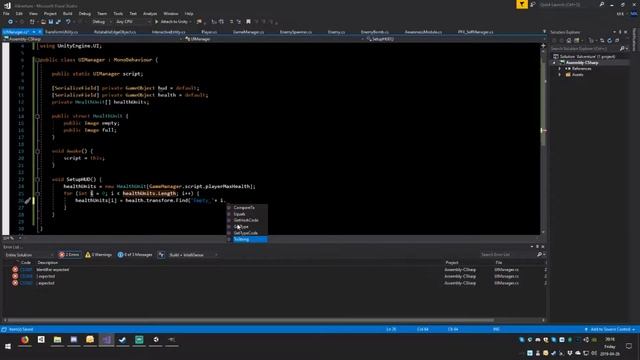The image size is (640, 360).
Task: Switch to the AwarenessModule.cs tab
Action: click(x=423, y=32)
